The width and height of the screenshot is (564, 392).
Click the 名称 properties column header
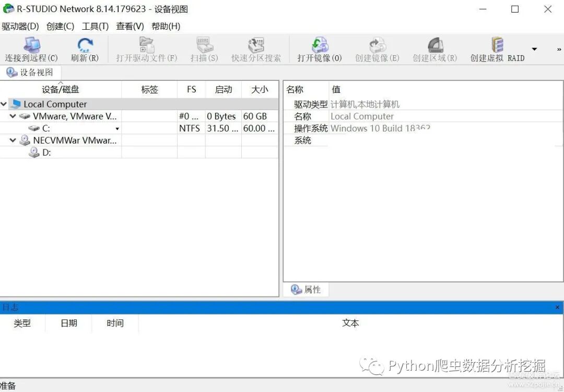(306, 89)
